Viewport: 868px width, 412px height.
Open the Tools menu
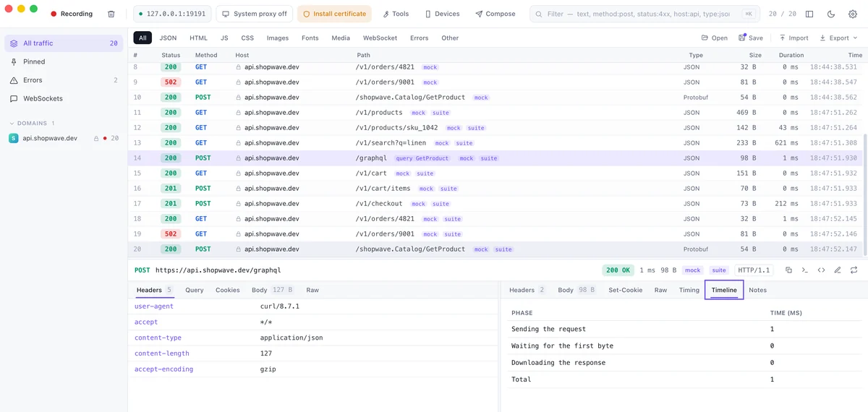(x=396, y=14)
